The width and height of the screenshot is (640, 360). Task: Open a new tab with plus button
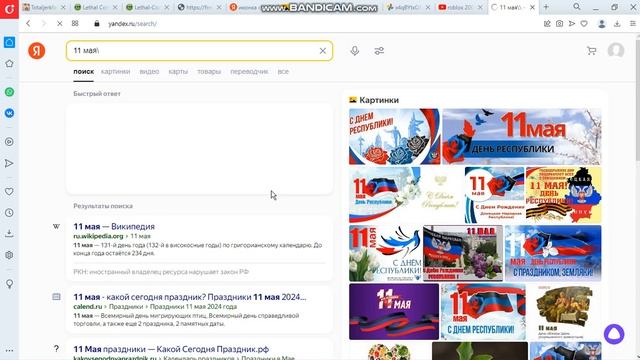[546, 7]
